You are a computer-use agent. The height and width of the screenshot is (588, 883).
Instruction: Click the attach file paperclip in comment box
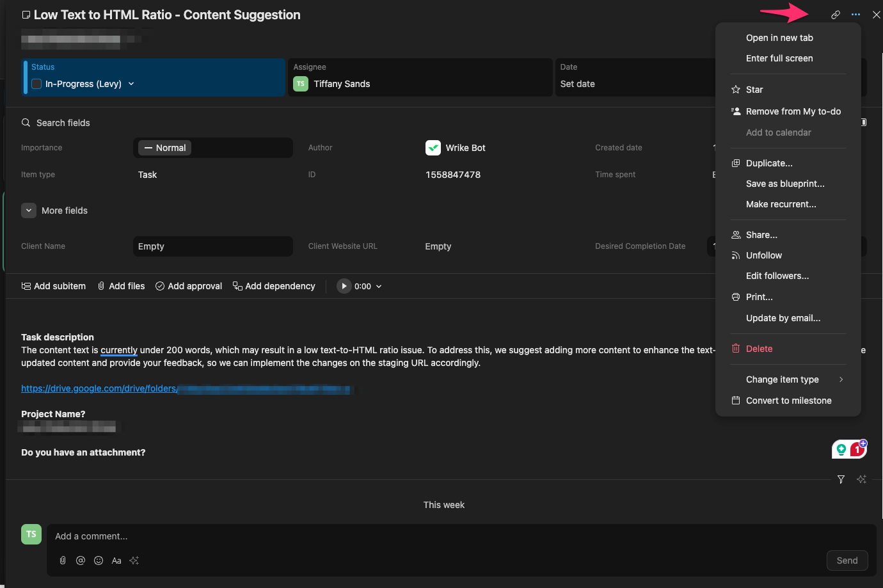point(63,560)
